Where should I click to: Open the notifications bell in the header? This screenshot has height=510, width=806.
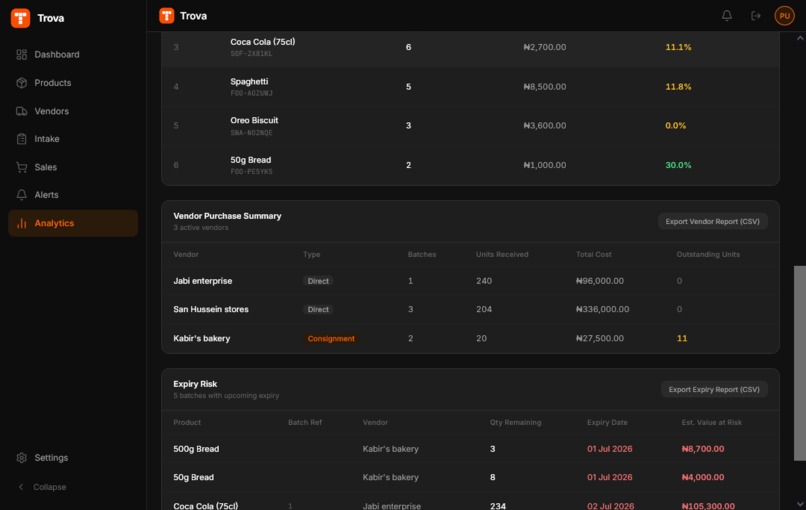tap(726, 16)
